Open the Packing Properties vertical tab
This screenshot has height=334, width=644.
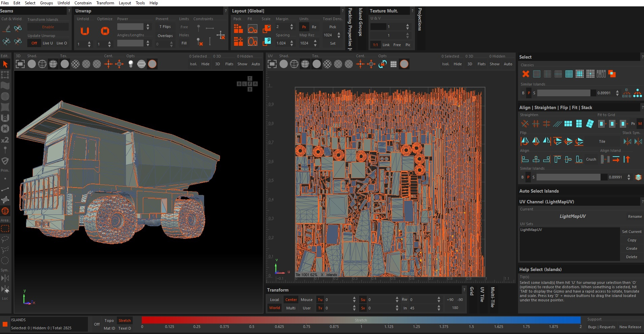[350, 29]
